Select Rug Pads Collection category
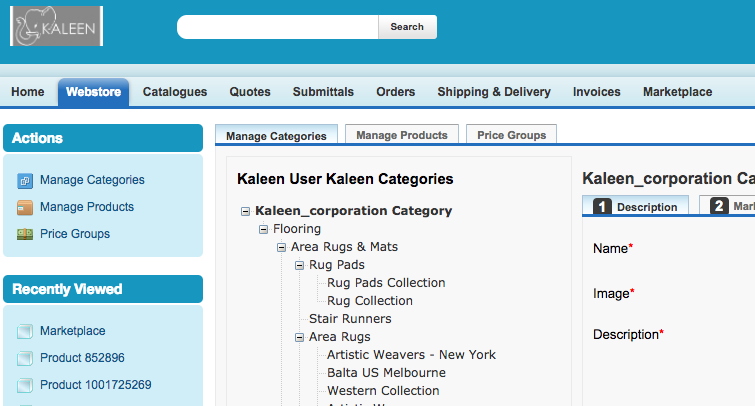The image size is (755, 406). pos(386,283)
